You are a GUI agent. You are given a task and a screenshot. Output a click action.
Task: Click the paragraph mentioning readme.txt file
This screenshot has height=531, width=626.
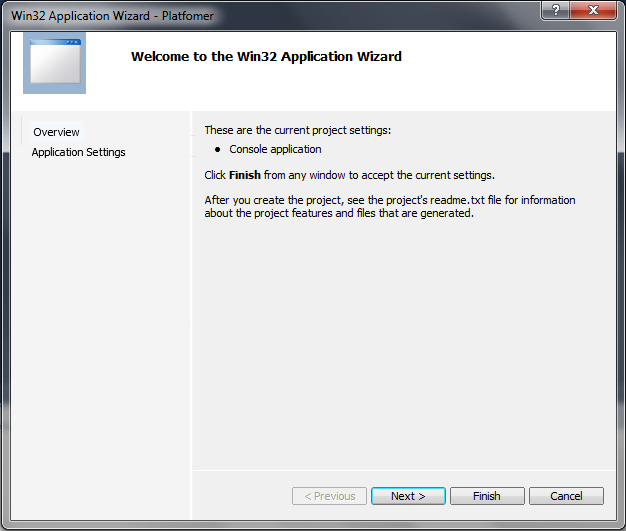(389, 207)
